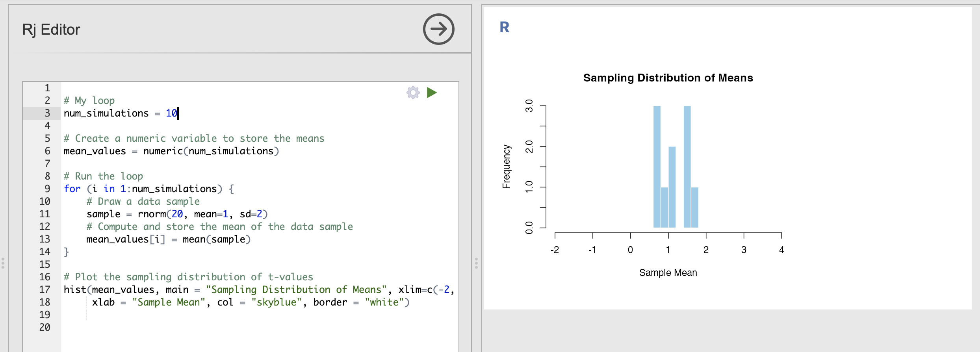Click the mean_values[i] = mean(sample) line

(x=169, y=239)
